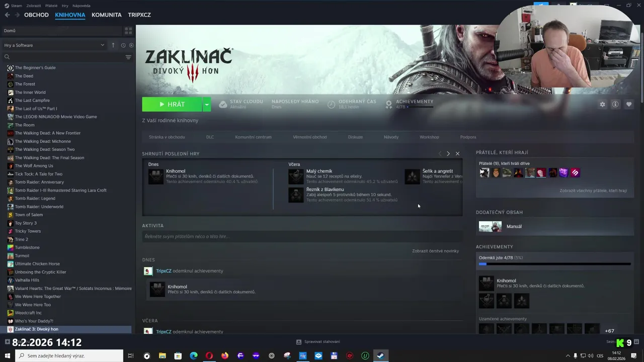This screenshot has height=362, width=644.
Task: Click Malý chemik achievement icon
Action: (x=296, y=176)
